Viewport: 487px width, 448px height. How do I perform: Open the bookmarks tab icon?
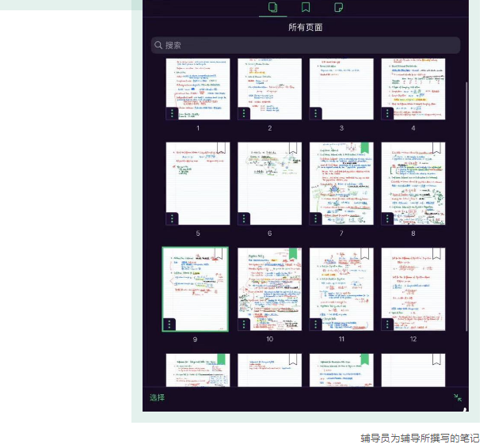click(306, 8)
